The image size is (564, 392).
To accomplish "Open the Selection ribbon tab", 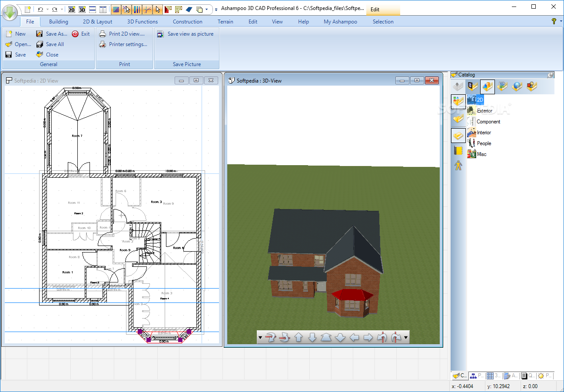I will (x=383, y=22).
